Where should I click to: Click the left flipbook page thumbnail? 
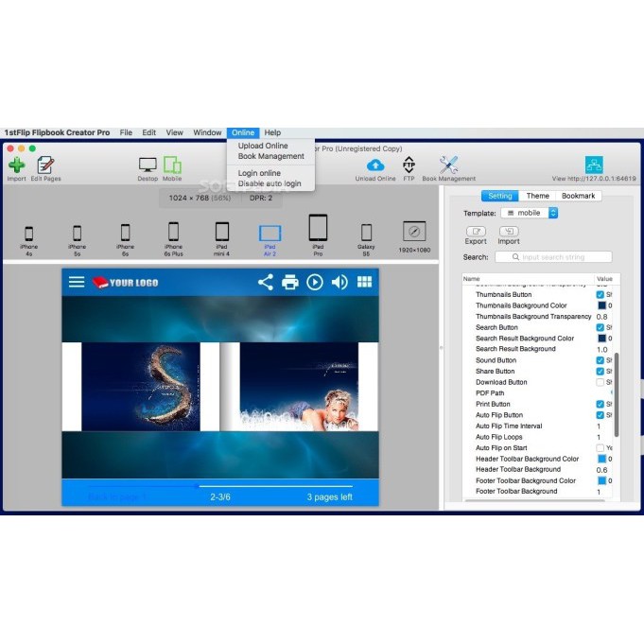[141, 387]
